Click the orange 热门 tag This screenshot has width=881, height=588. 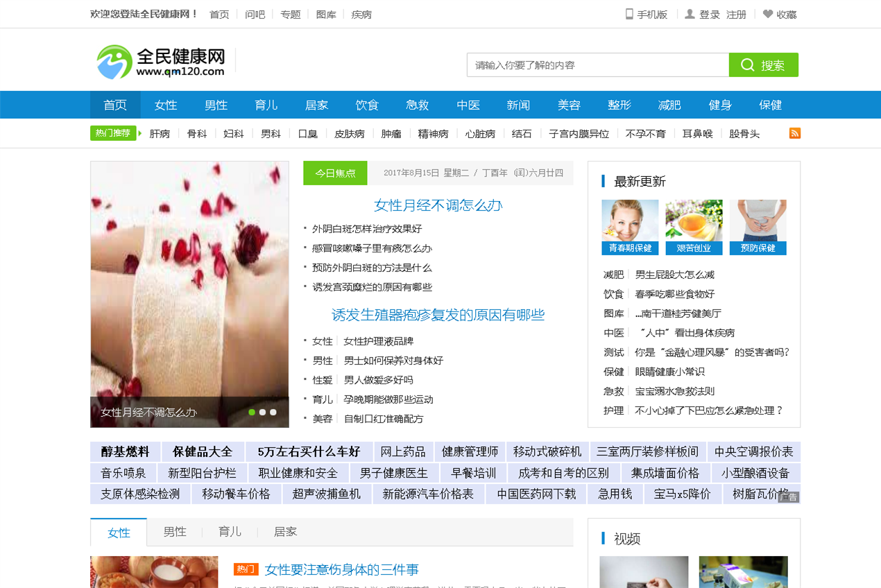click(246, 569)
